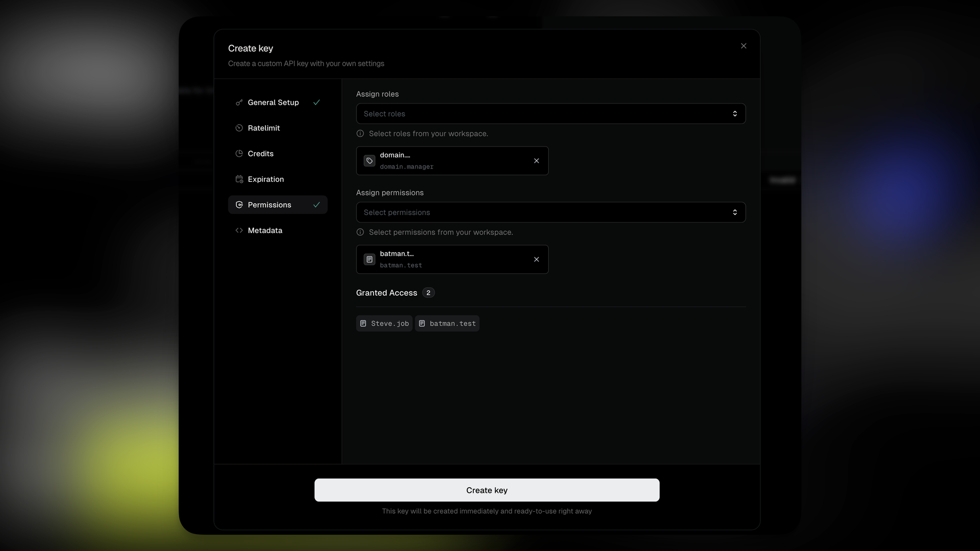Click the Granted Access heading
The image size is (980, 551).
tap(386, 293)
